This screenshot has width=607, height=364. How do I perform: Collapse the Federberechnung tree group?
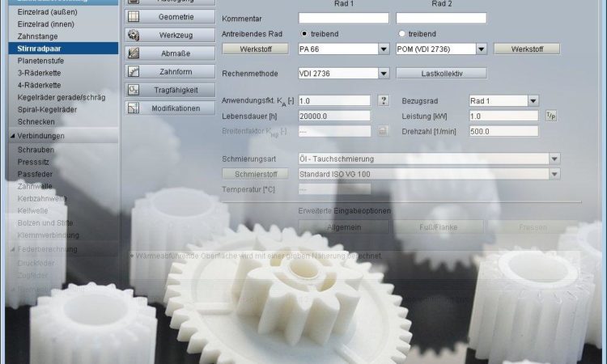(x=12, y=249)
